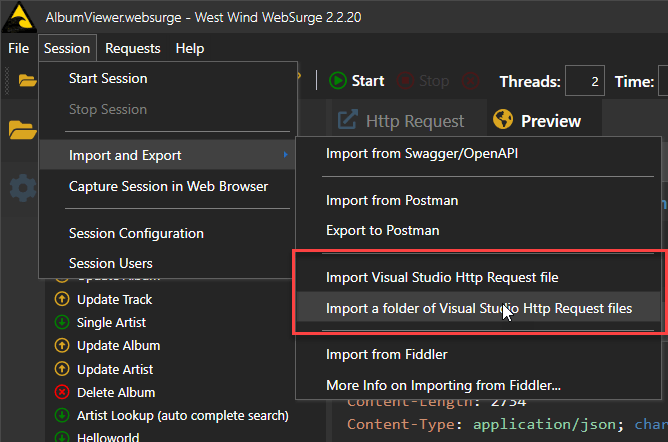The height and width of the screenshot is (442, 668).
Task: Click the Content-Type header text
Action: click(405, 424)
